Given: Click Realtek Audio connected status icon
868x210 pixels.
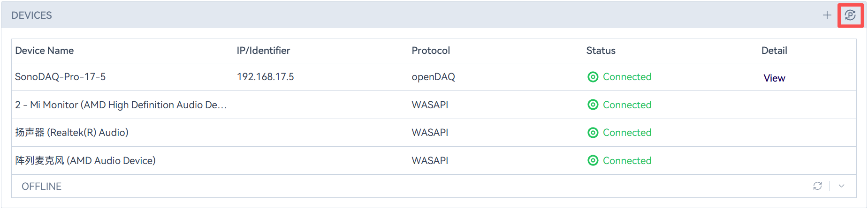Looking at the screenshot, I should pyautogui.click(x=593, y=133).
